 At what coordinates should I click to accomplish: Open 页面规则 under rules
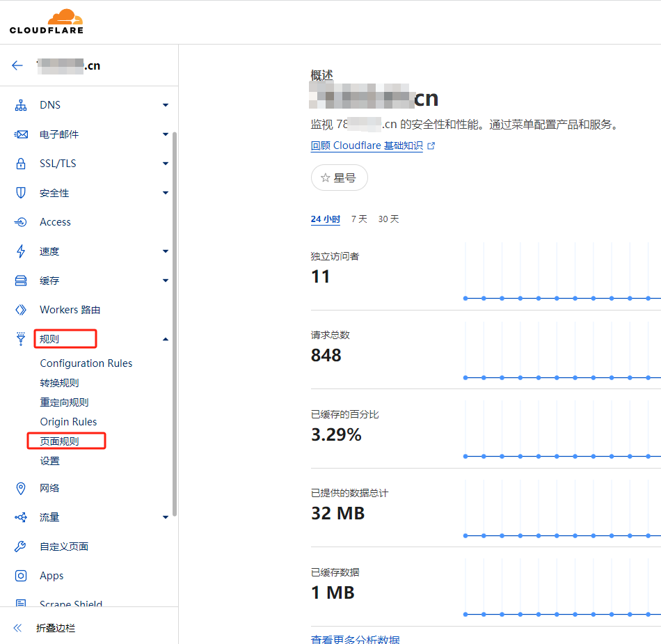60,441
